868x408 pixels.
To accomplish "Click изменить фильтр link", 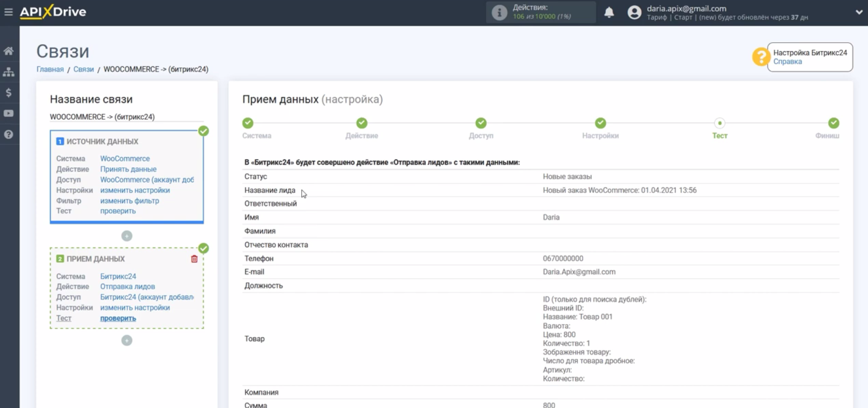I will tap(129, 201).
